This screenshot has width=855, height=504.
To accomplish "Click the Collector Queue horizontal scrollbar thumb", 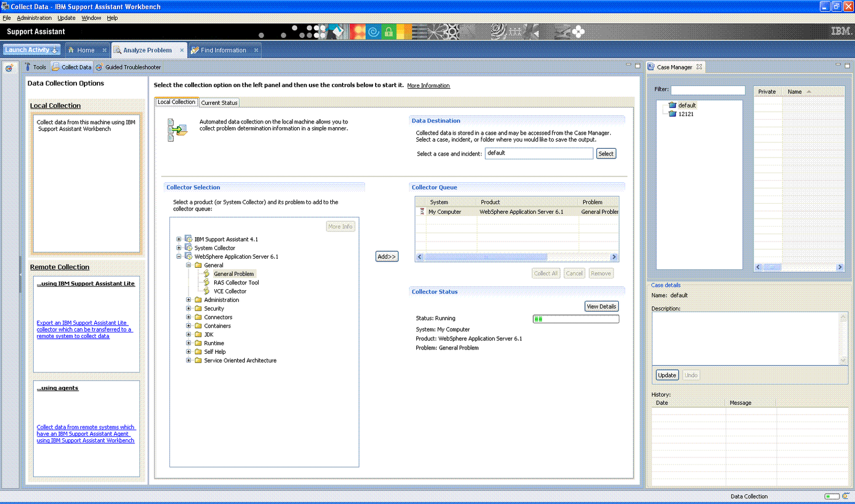I will [x=485, y=257].
